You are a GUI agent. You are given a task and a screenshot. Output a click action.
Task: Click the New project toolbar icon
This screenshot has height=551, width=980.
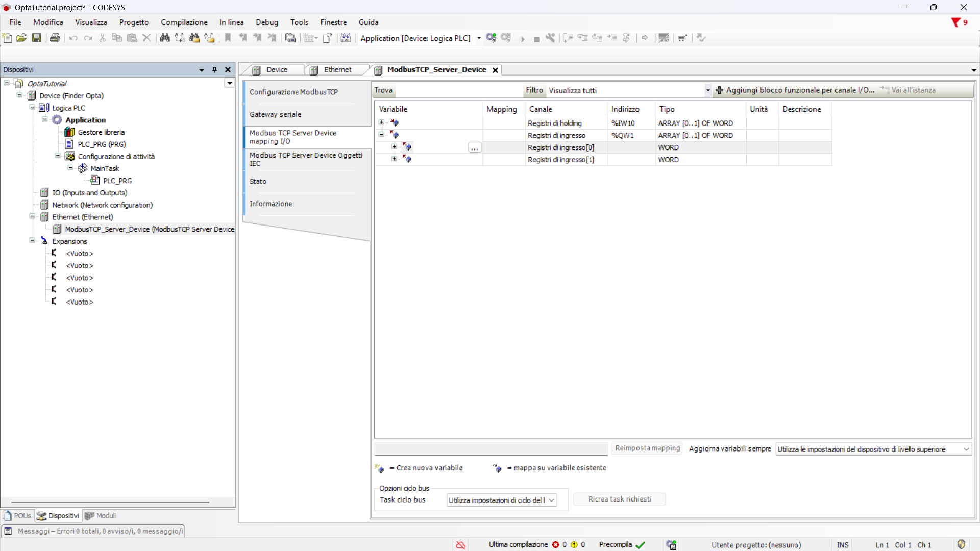pyautogui.click(x=7, y=38)
